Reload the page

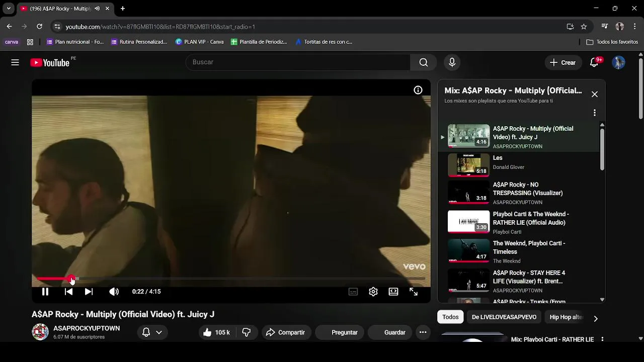click(x=39, y=27)
